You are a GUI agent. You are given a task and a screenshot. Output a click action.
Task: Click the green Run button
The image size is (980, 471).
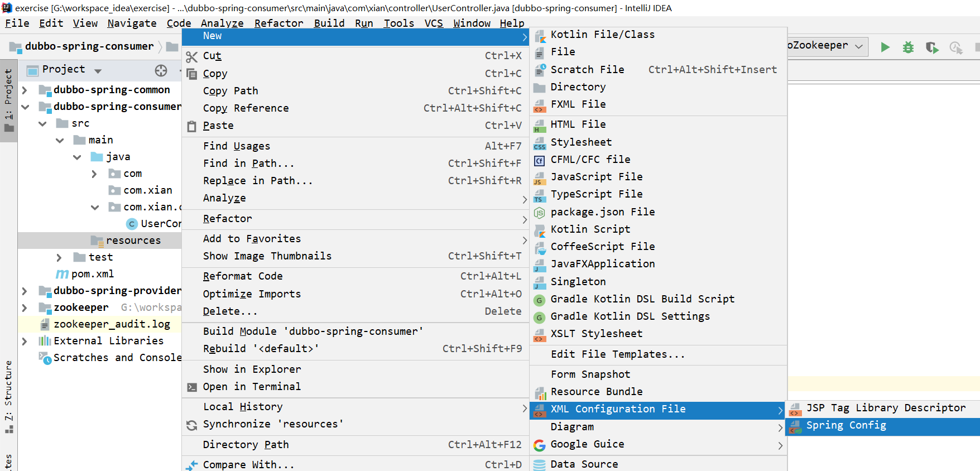885,47
